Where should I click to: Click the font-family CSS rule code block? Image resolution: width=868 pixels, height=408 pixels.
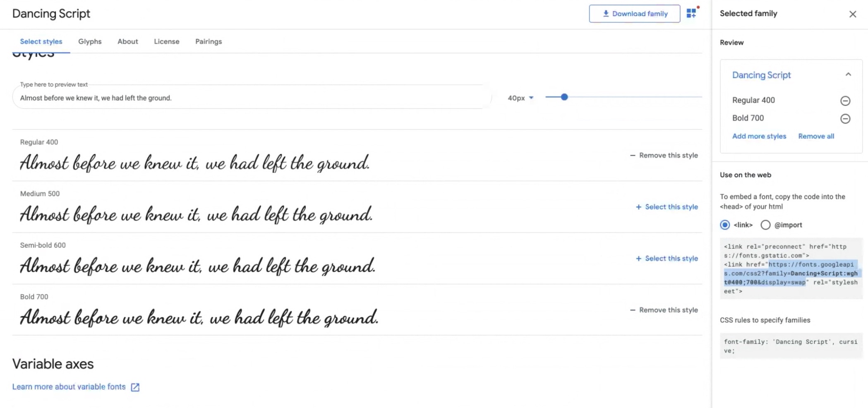tap(791, 346)
